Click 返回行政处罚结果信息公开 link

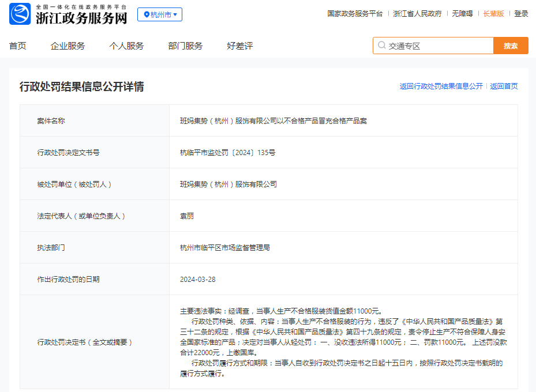point(441,86)
